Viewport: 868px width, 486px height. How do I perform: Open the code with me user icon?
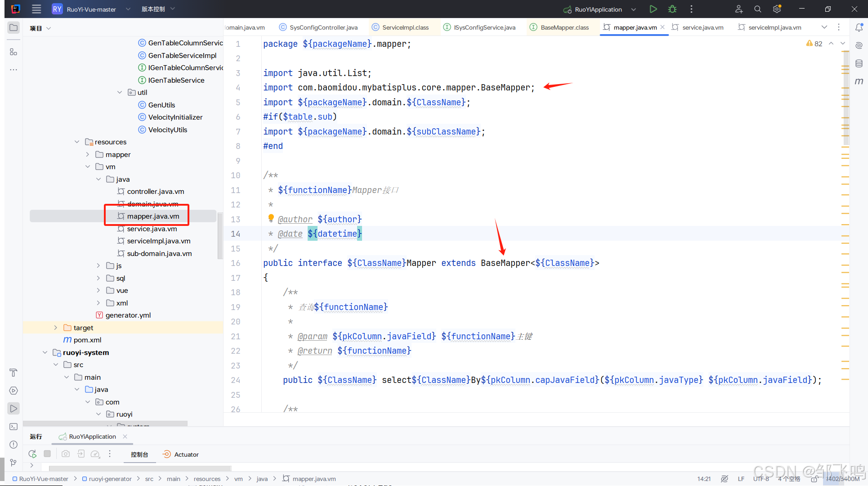[x=738, y=9]
